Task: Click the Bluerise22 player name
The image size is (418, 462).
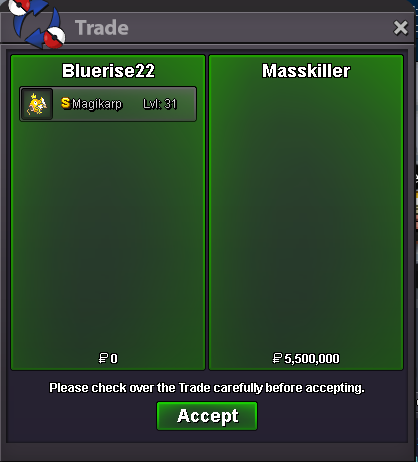Action: coord(108,71)
